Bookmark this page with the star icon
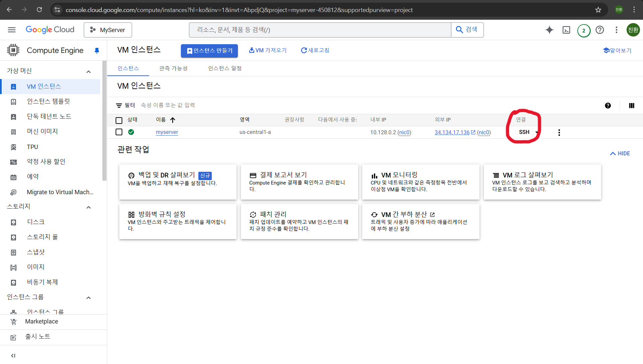The image size is (643, 364). point(598,10)
